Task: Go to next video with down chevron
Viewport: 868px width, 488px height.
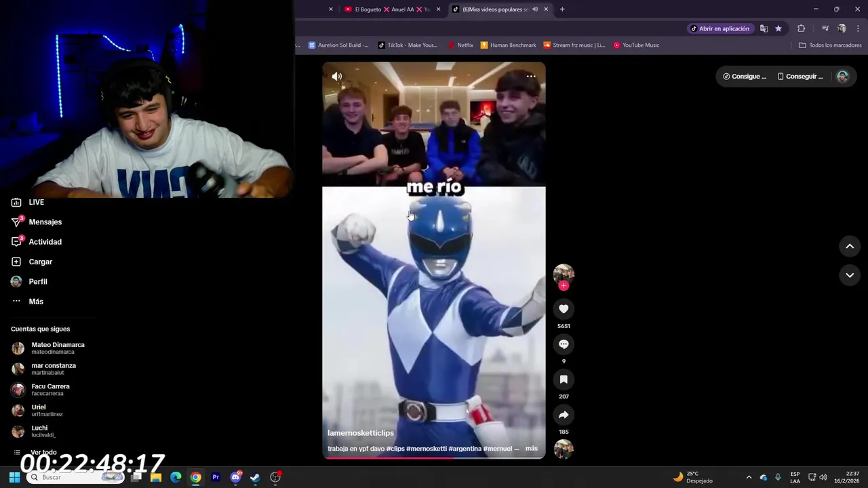Action: click(850, 275)
